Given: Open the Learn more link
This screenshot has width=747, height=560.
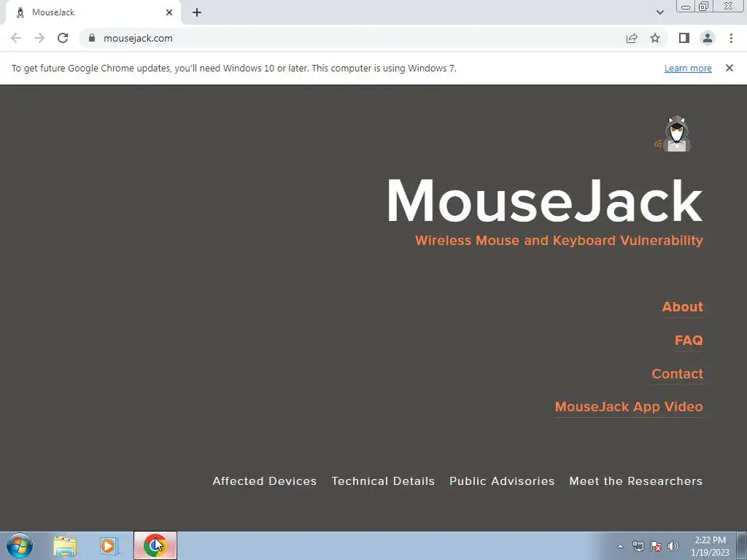Looking at the screenshot, I should point(688,68).
